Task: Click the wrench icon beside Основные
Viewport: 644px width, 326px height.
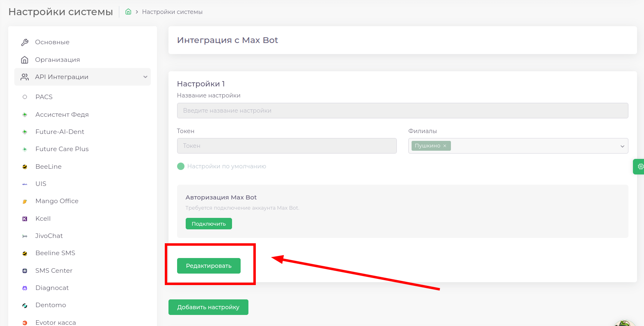Action: click(25, 42)
